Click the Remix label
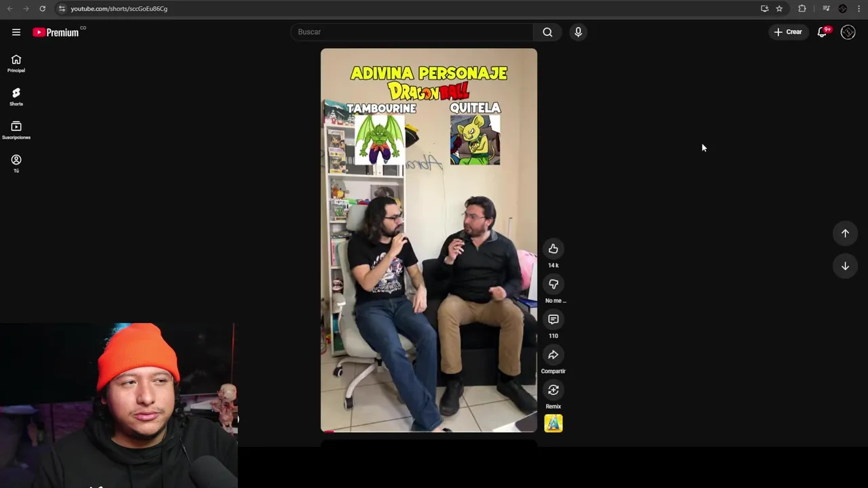Screen dimensions: 868x488 (x=553, y=406)
